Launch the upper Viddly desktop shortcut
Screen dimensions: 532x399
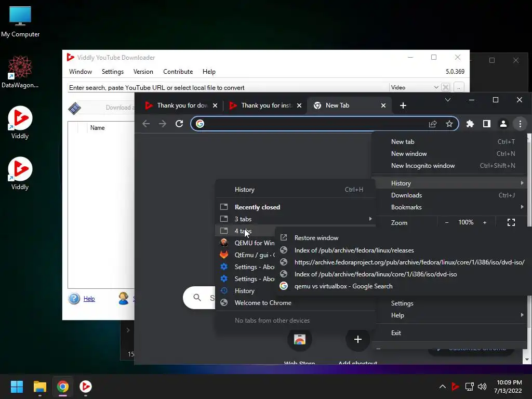20,123
